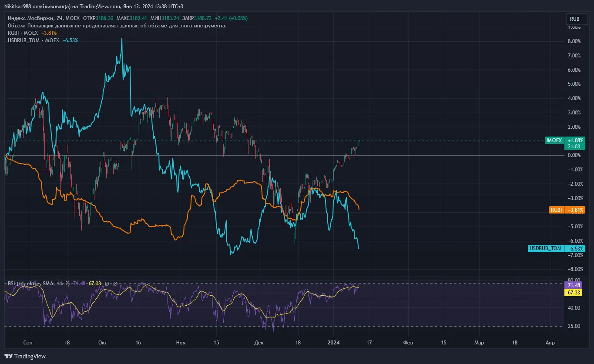Viewport: 594px width, 364px height.
Task: Click the МИН 3183.24 low value
Action: [171, 19]
